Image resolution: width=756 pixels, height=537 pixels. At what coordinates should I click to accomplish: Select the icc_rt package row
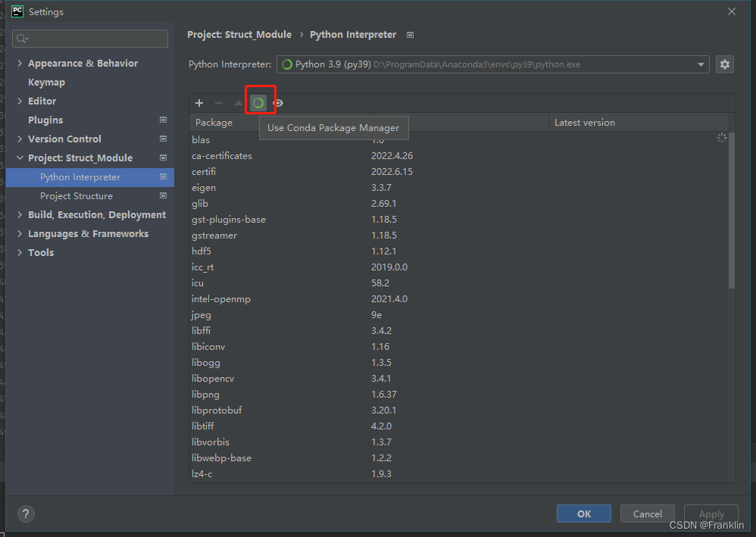(458, 267)
